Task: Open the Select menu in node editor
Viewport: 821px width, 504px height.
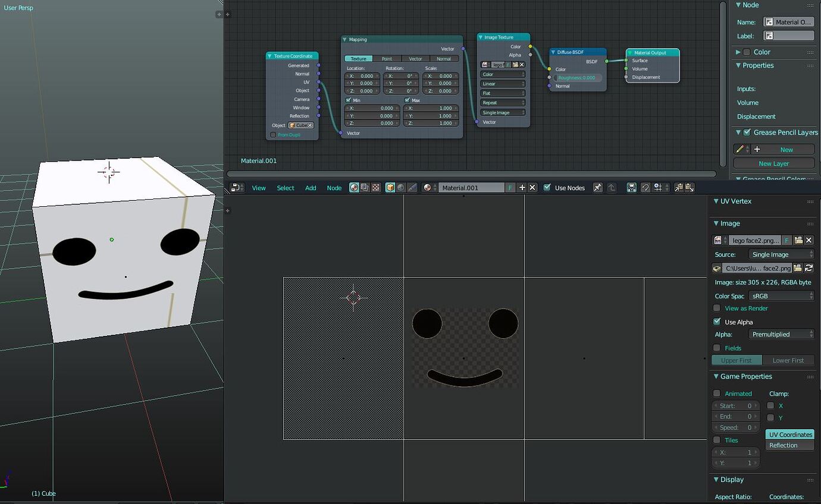Action: (x=286, y=188)
